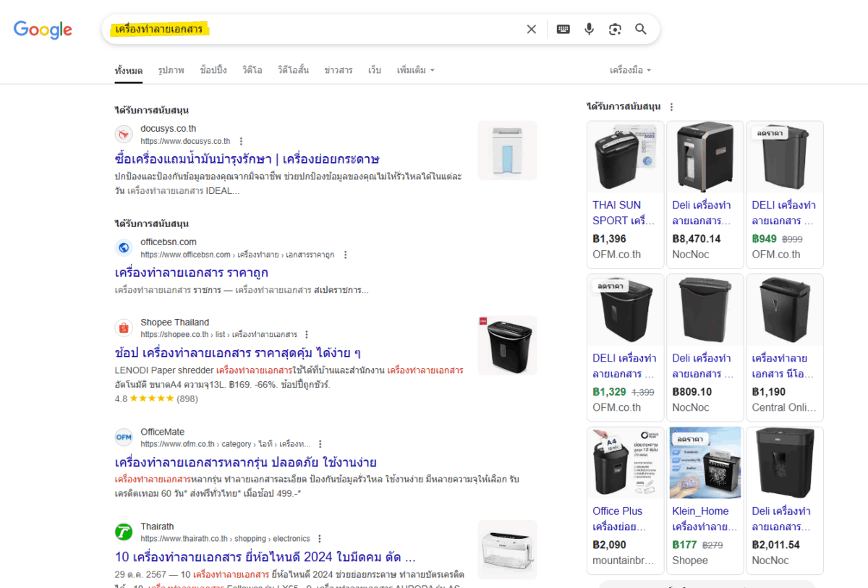The image size is (868, 588).
Task: Open the on-screen keyboard input tool
Action: 563,29
